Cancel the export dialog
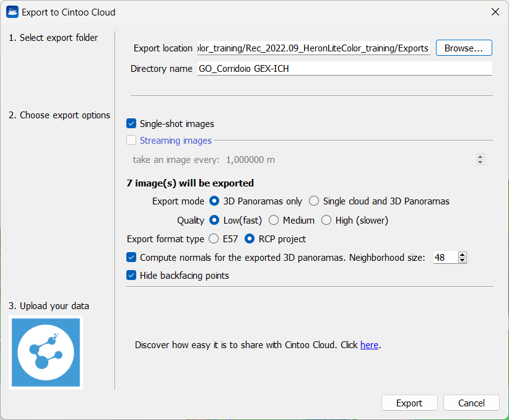This screenshot has width=509, height=420. point(471,403)
